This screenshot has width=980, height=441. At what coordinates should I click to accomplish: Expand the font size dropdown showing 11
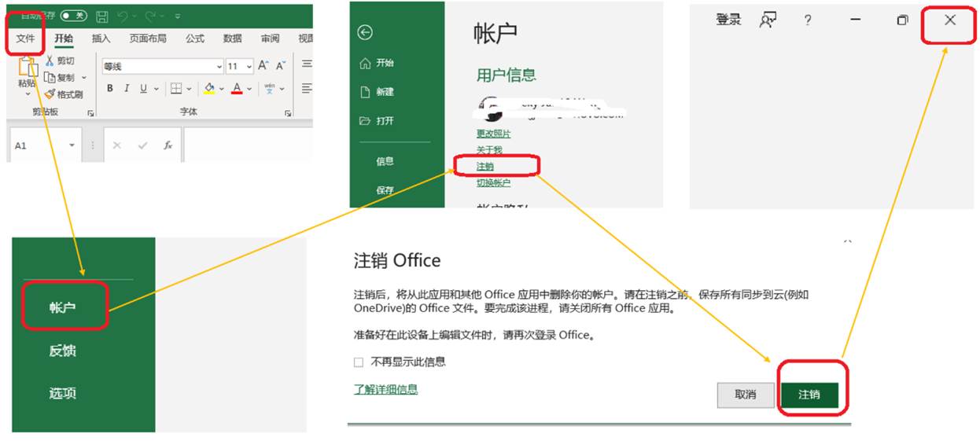point(249,67)
